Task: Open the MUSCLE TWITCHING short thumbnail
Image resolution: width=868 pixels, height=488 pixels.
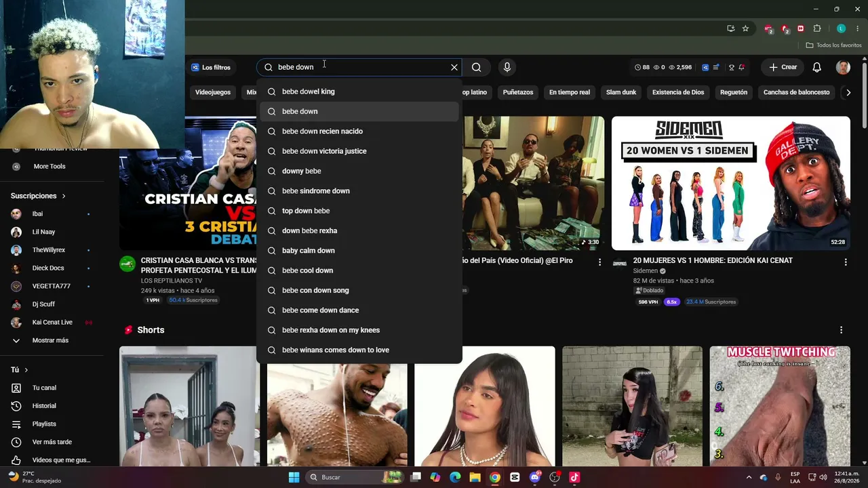Action: click(780, 406)
